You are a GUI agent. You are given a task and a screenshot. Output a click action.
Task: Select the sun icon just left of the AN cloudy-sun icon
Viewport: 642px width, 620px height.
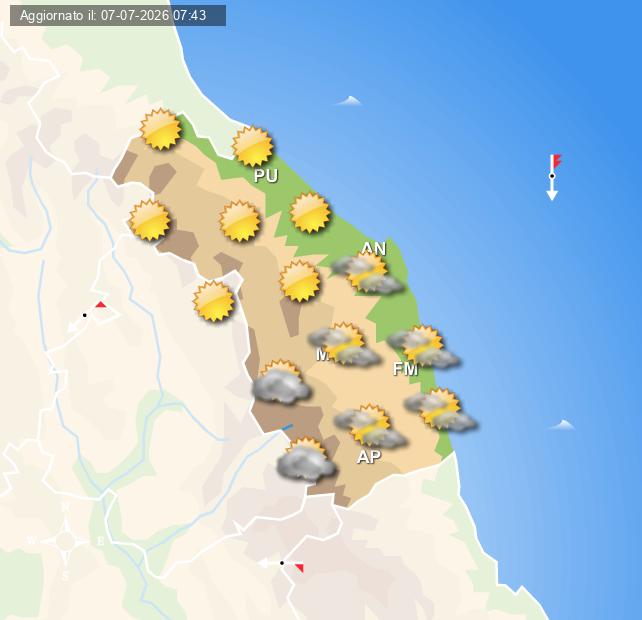(x=300, y=281)
